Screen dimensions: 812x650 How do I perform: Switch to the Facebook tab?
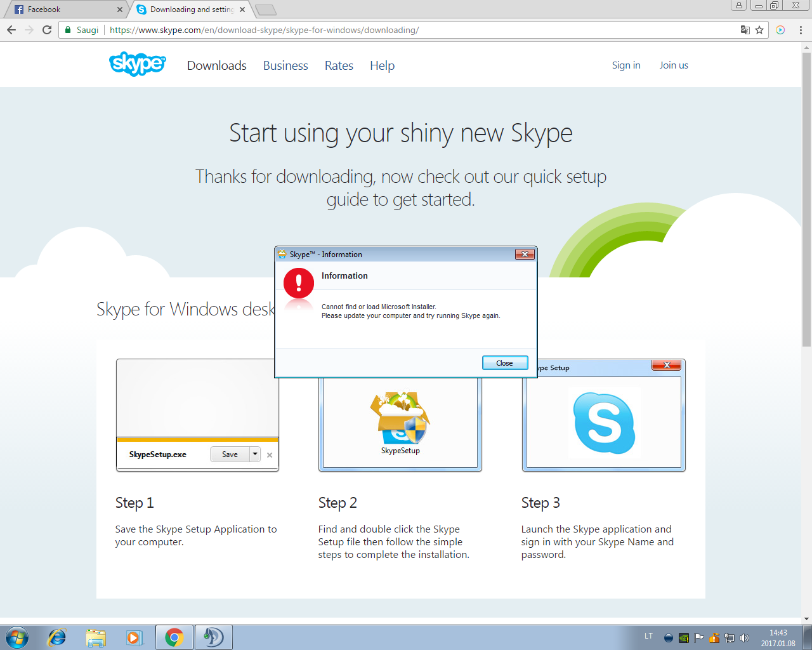tap(63, 10)
